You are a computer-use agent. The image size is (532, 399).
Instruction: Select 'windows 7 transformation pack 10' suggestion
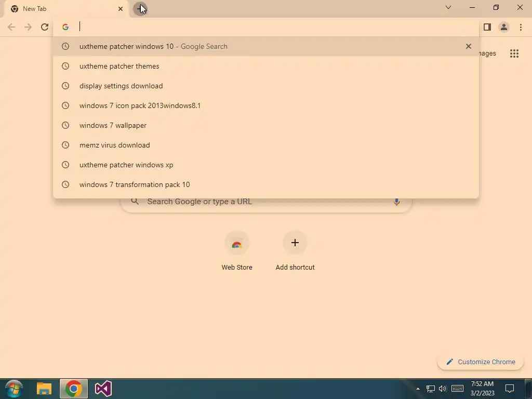[266, 184]
